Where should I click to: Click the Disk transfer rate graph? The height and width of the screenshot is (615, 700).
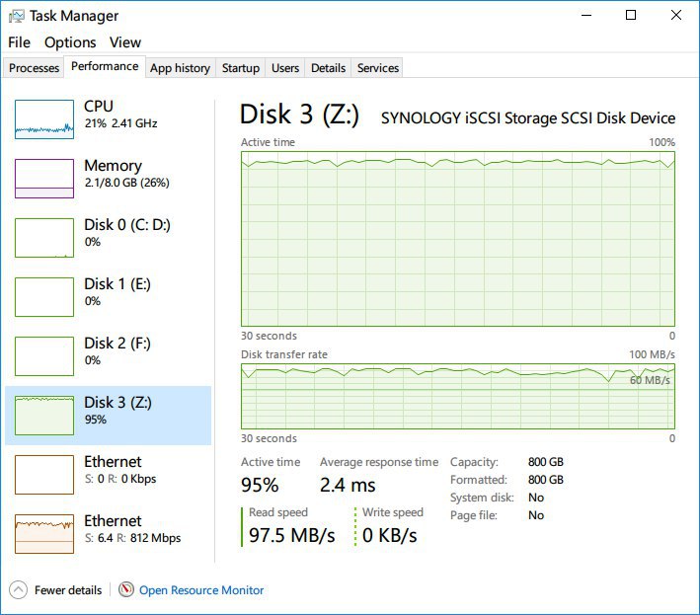point(458,396)
